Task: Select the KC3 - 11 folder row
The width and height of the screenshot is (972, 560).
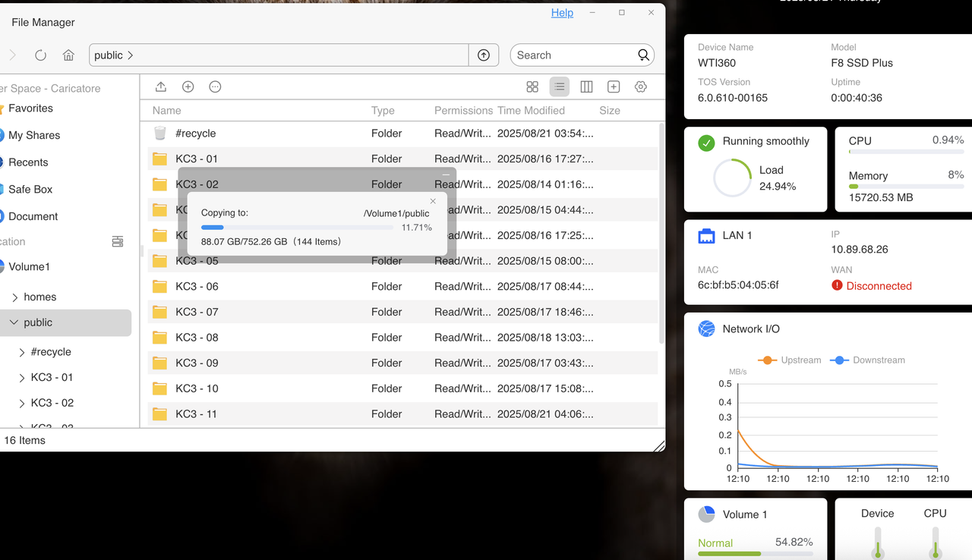Action: coord(402,414)
